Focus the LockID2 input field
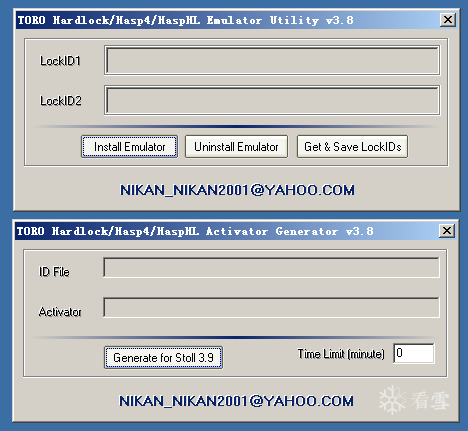This screenshot has height=431, width=468. pyautogui.click(x=272, y=100)
